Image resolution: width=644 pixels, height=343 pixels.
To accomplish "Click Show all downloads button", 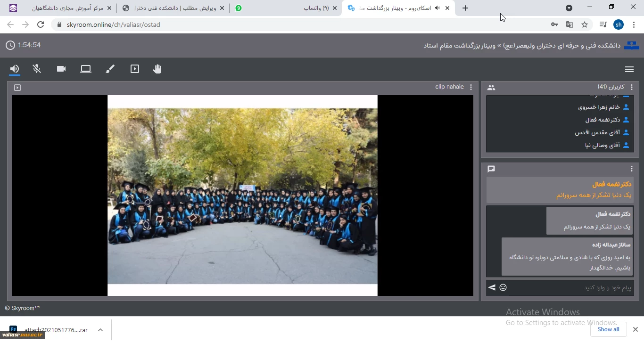I will click(608, 329).
